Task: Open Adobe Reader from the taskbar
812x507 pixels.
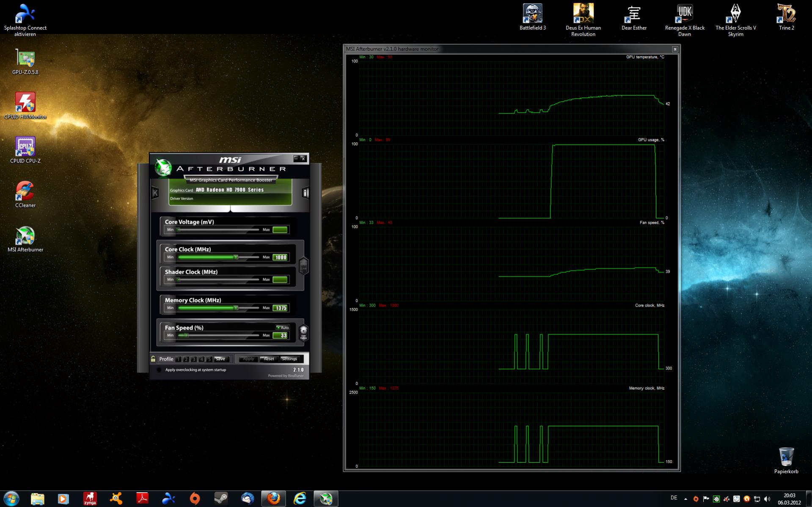Action: point(142,499)
